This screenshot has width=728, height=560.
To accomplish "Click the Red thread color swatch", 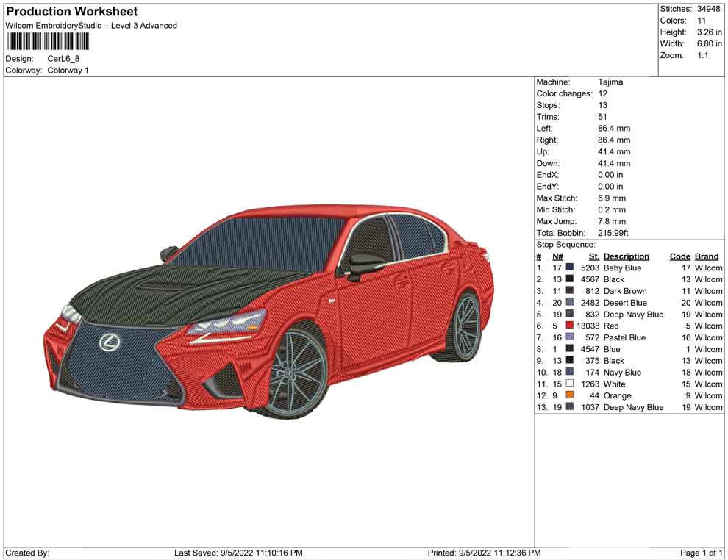I will click(570, 326).
